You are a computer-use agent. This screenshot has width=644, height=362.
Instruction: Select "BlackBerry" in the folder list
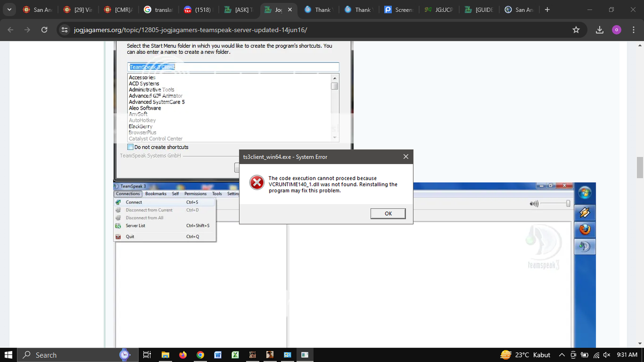(140, 126)
